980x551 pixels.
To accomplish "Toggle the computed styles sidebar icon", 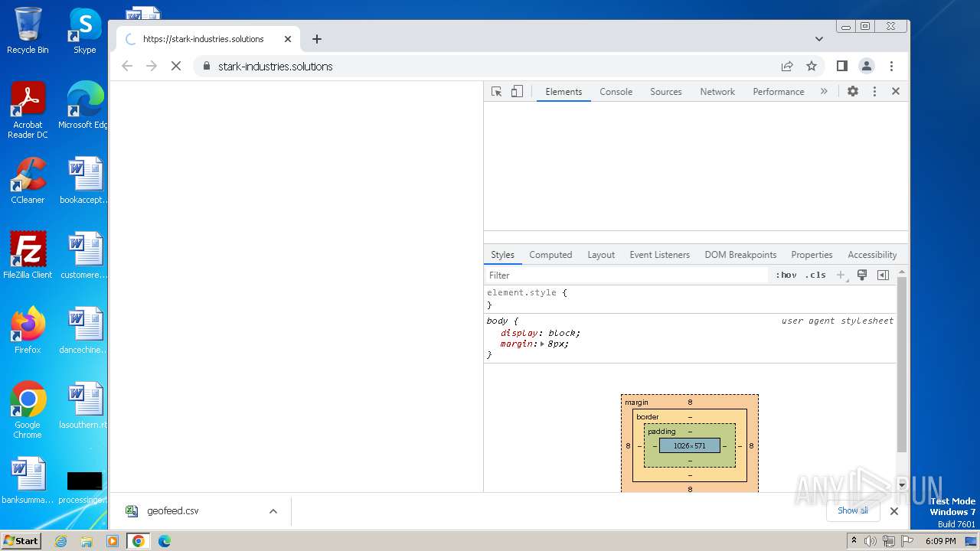I will click(x=883, y=275).
